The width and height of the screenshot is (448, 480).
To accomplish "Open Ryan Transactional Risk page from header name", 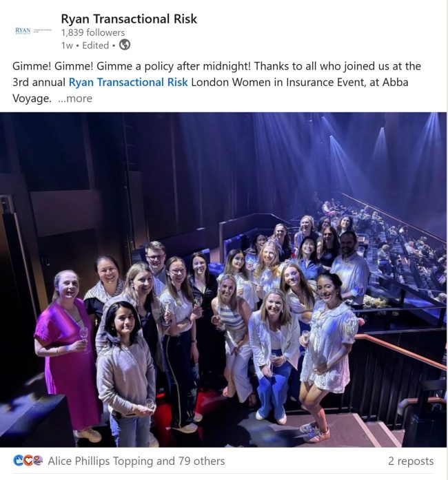I will pos(129,19).
